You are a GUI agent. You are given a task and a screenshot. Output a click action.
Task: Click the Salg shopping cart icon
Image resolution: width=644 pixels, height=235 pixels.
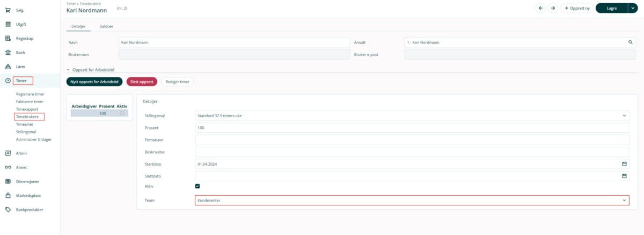(8, 10)
